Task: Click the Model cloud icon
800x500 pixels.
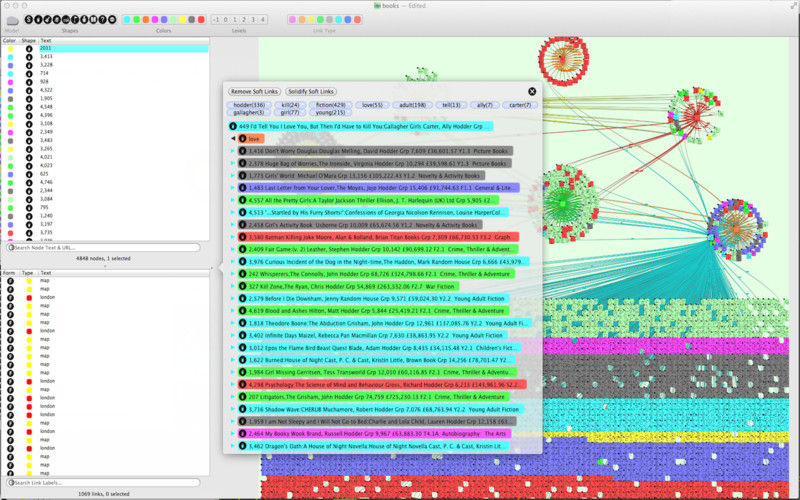Action: click(x=12, y=20)
